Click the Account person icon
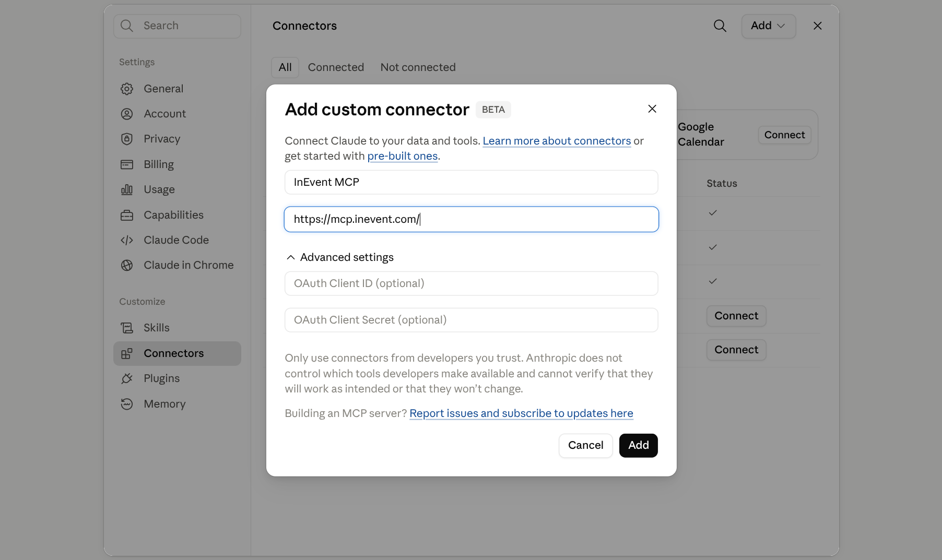The image size is (942, 560). (127, 114)
